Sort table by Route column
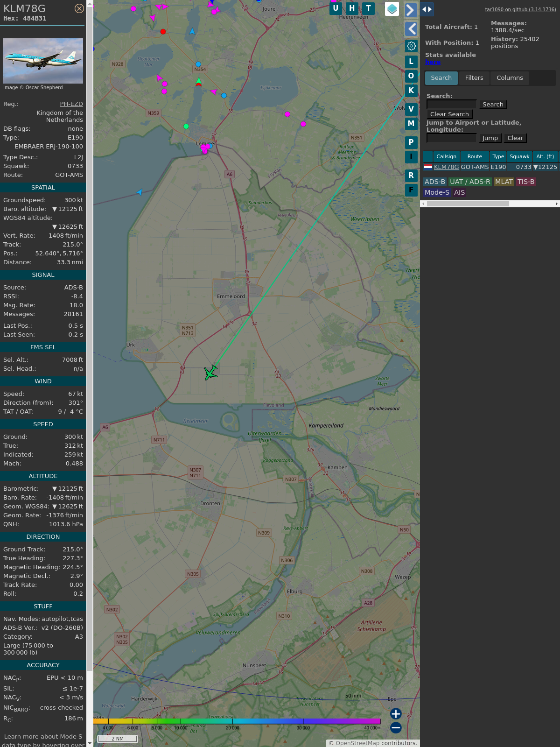The image size is (560, 747). pyautogui.click(x=475, y=156)
